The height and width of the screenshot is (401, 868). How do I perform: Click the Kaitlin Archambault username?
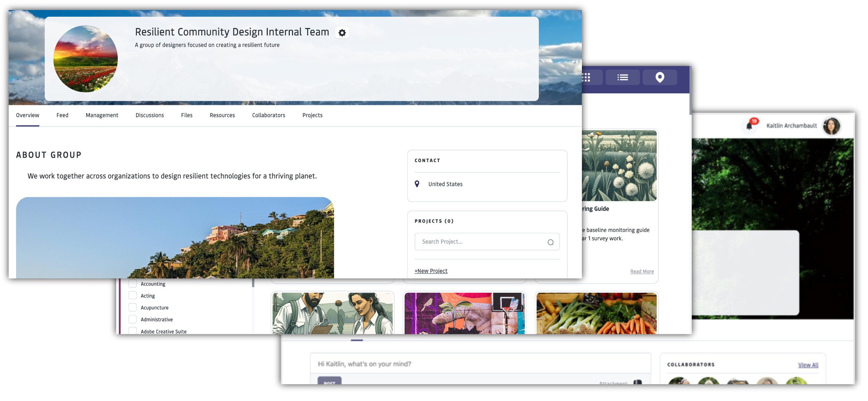(791, 126)
